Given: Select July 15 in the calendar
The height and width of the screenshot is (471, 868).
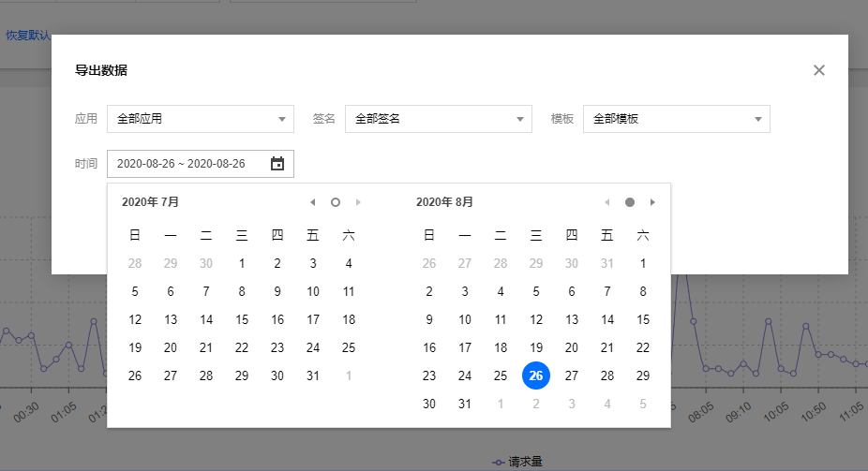Looking at the screenshot, I should pos(242,319).
